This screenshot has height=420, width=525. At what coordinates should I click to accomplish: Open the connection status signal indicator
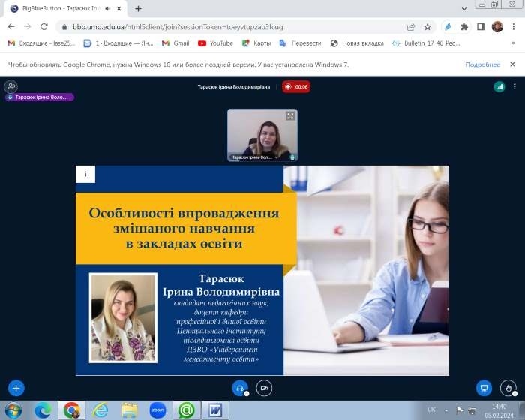[x=499, y=86]
